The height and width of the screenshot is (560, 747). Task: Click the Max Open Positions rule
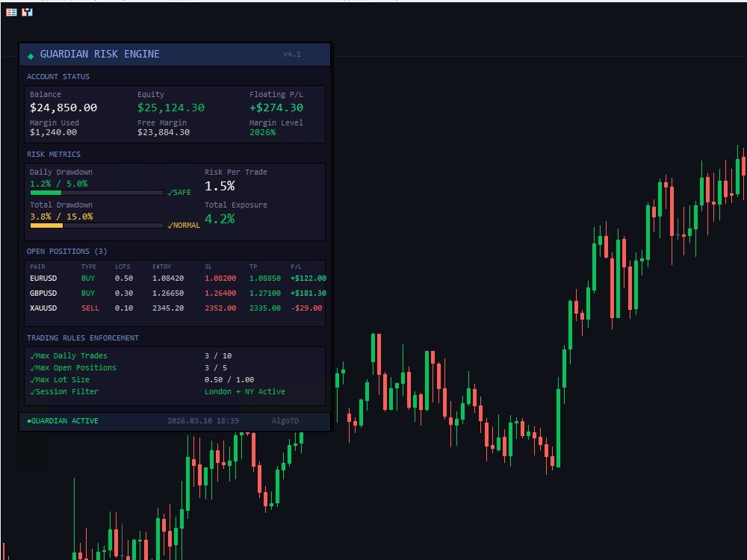coord(73,367)
